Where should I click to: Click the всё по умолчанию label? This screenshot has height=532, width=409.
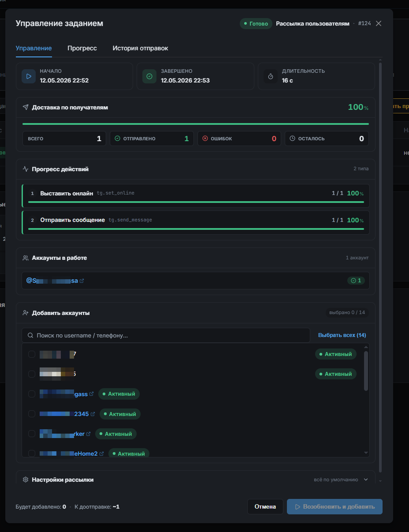pyautogui.click(x=336, y=480)
